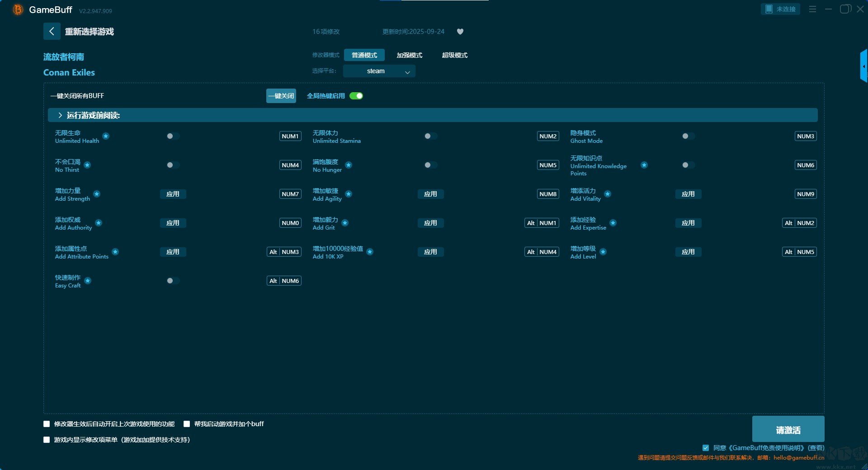868x470 pixels.
Task: Disable the global hotkey toggle
Action: pos(356,96)
